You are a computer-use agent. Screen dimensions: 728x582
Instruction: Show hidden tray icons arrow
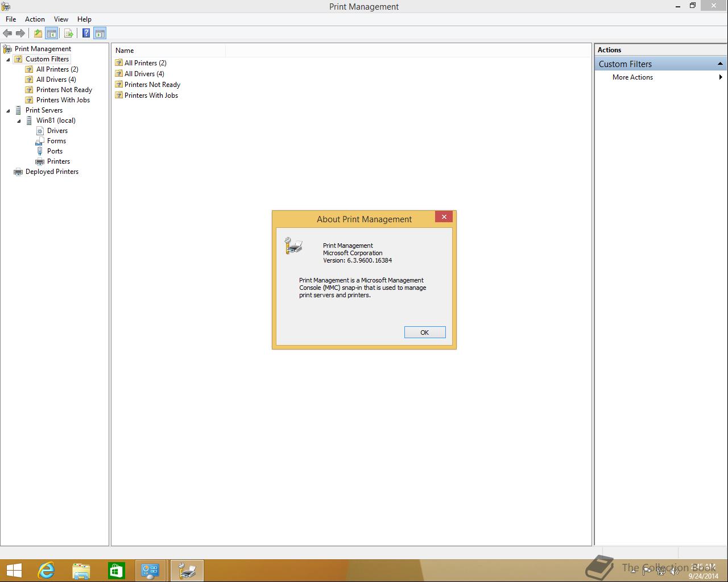pyautogui.click(x=633, y=571)
